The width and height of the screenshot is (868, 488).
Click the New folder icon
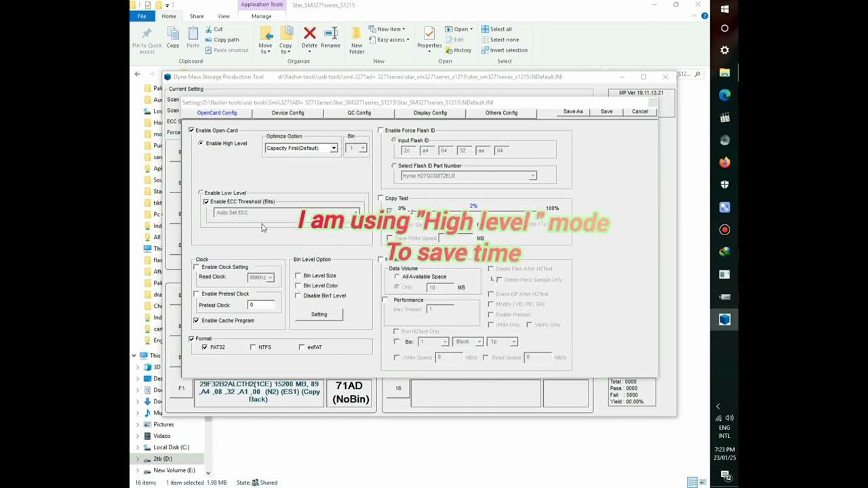click(x=357, y=34)
